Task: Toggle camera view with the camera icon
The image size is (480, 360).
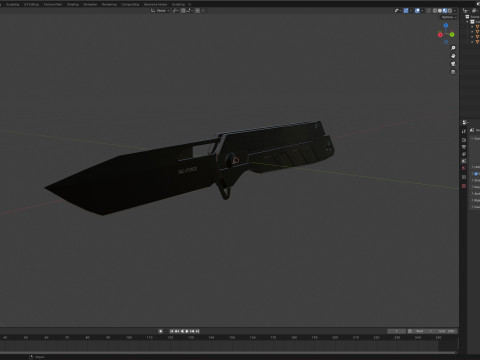Action: click(453, 64)
